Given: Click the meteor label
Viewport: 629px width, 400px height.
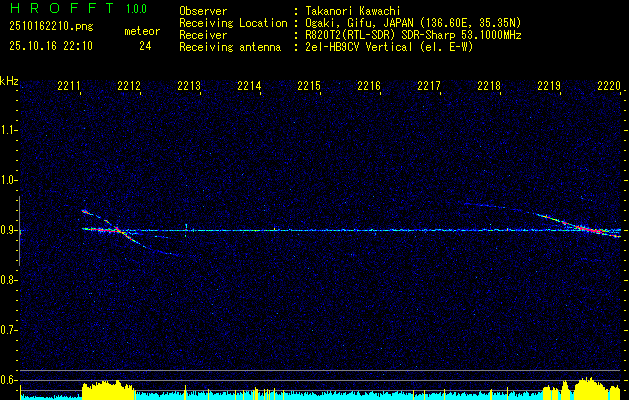Looking at the screenshot, I should point(142,31).
